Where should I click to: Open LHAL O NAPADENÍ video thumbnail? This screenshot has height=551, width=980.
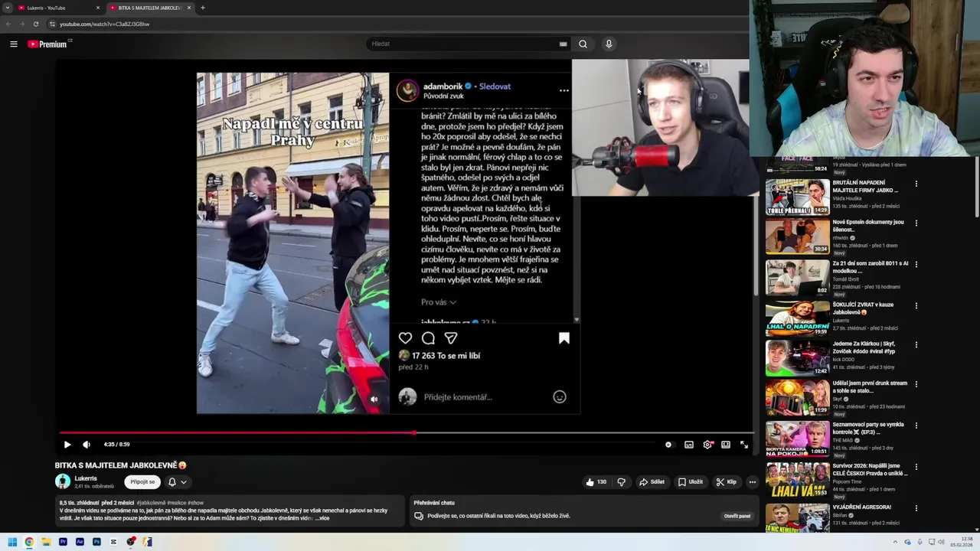(797, 318)
